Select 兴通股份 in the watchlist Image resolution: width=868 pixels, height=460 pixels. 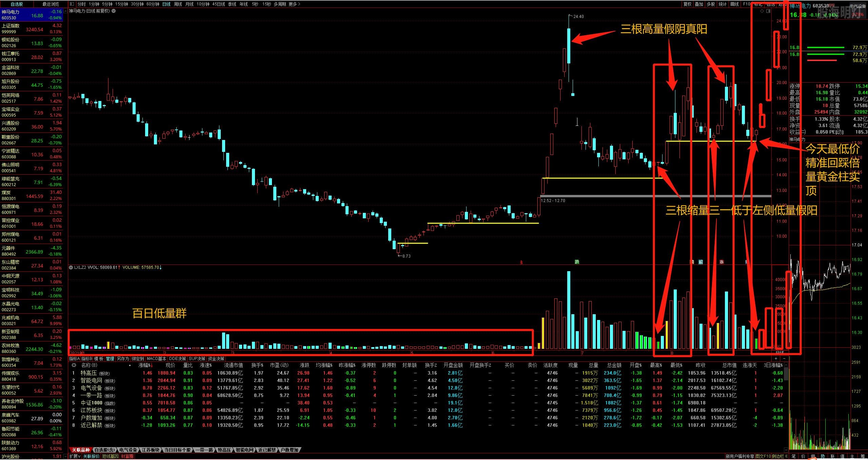[x=32, y=126]
